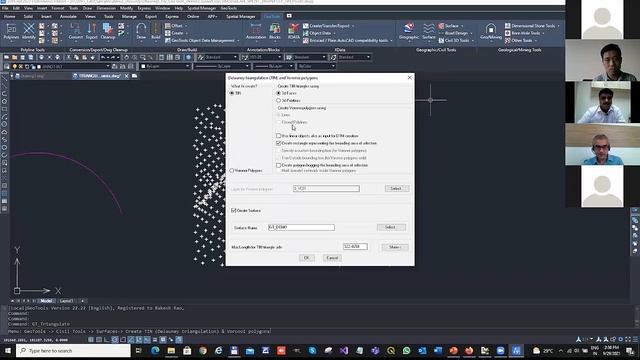640x360 pixels.
Task: Switch to the Model layout tab
Action: [46, 301]
